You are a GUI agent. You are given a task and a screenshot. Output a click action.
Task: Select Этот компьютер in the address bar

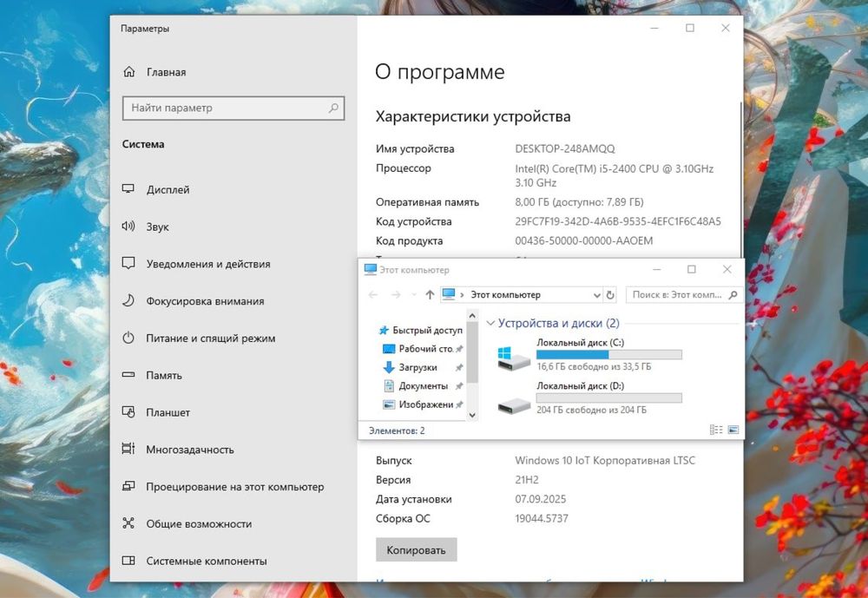click(505, 295)
